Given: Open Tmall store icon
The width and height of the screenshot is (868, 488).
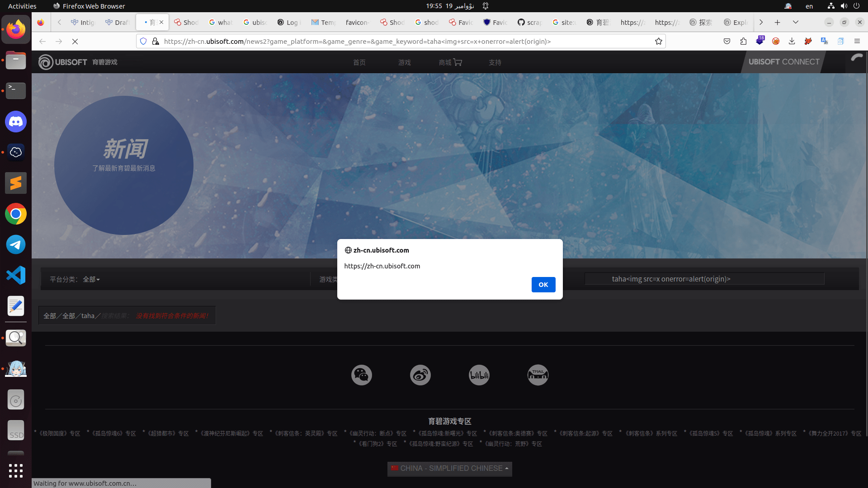Looking at the screenshot, I should click(x=538, y=375).
